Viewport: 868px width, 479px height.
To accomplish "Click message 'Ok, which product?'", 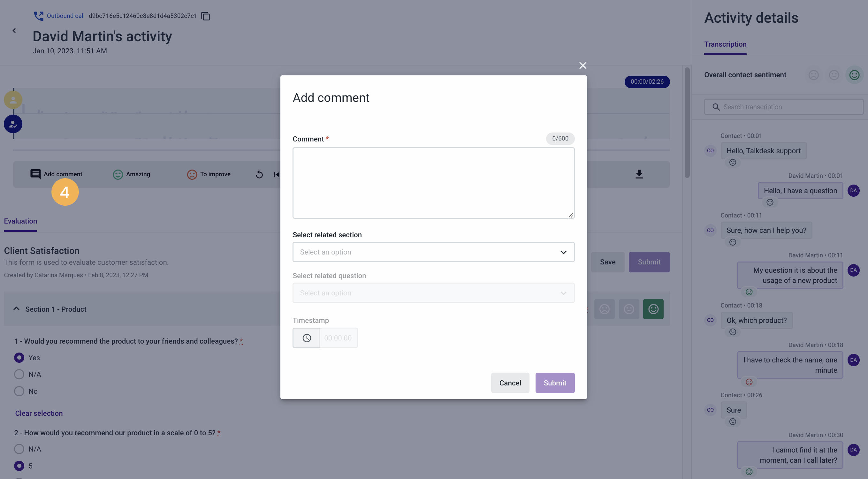I will pyautogui.click(x=757, y=320).
